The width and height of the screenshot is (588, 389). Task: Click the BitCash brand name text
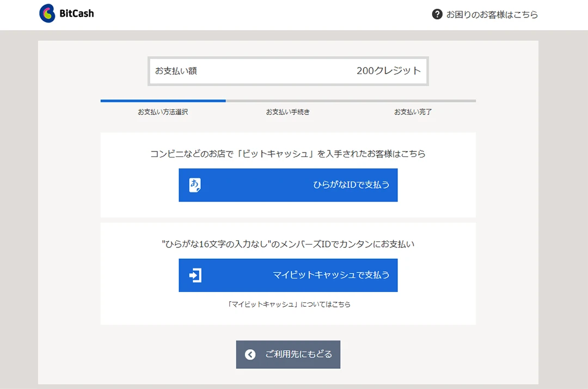pos(77,14)
